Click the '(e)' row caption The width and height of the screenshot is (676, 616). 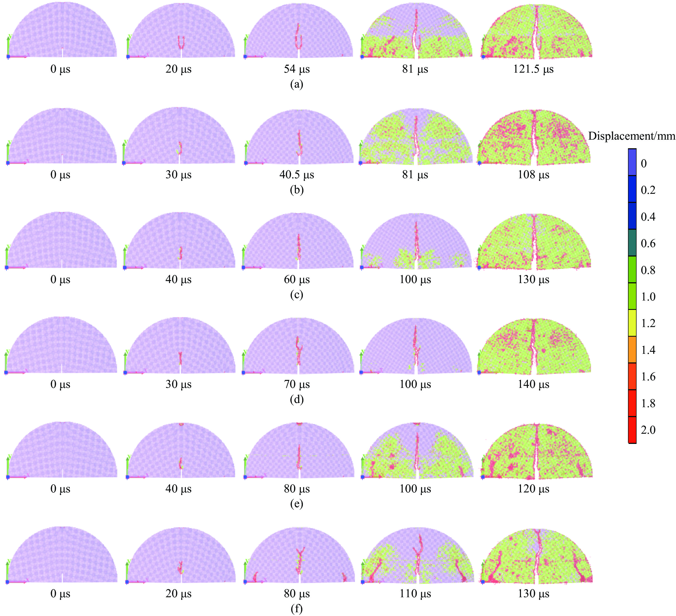coord(297,504)
